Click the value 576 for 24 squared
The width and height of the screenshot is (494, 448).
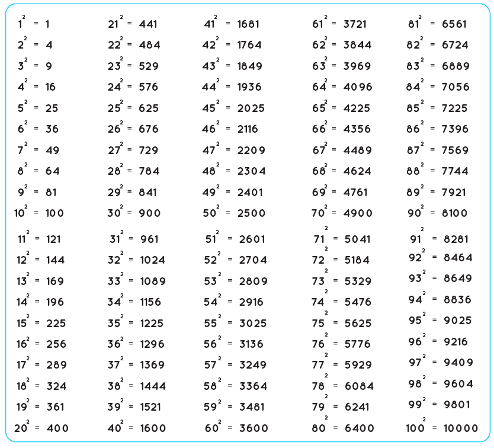pos(149,87)
